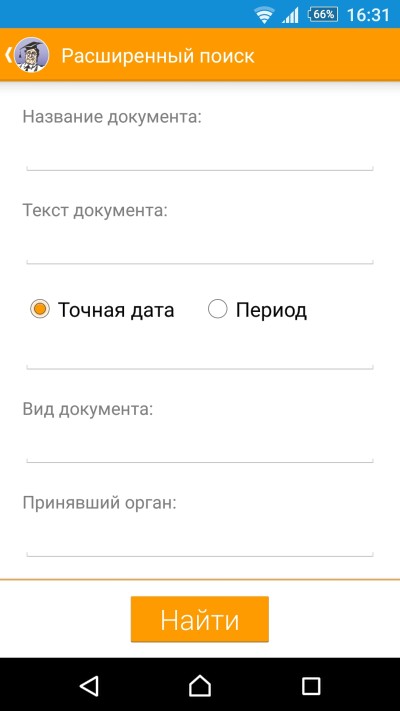
Task: Tap the 16:31 clock in status bar
Action: coord(368,15)
